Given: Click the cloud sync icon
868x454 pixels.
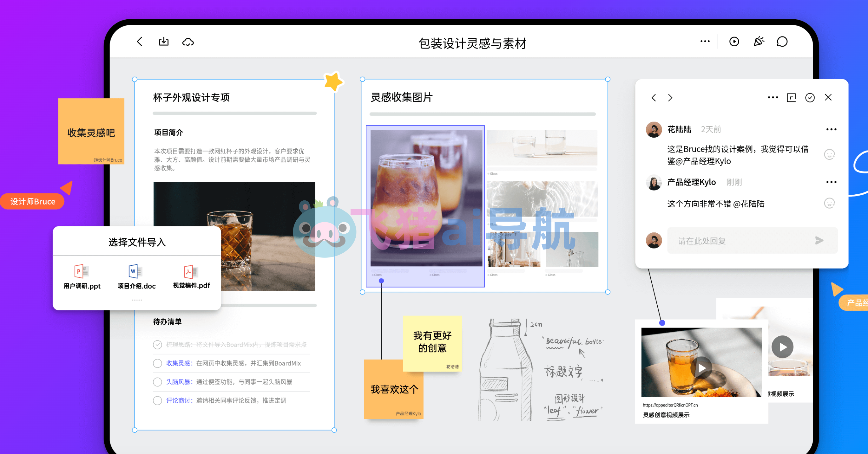Looking at the screenshot, I should point(188,42).
